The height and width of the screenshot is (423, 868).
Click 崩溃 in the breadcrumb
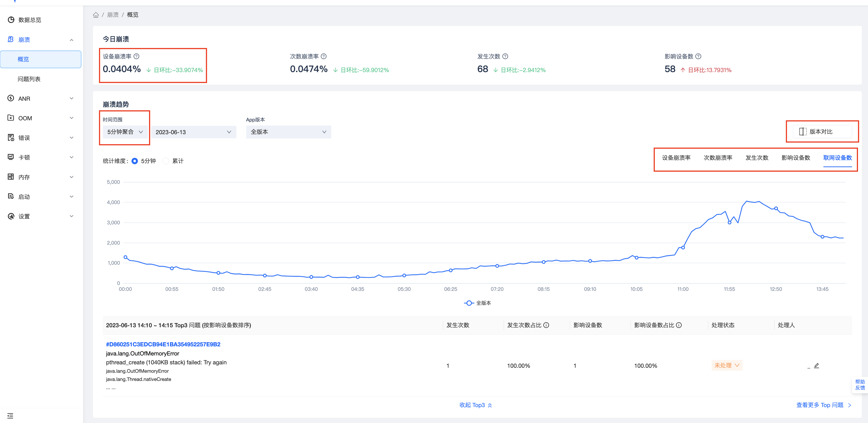113,15
